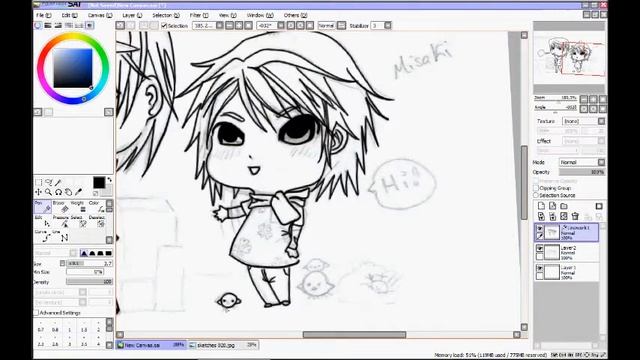The image size is (640, 360).
Task: Select the sharpest brush edge shape
Action: pyautogui.click(x=84, y=253)
